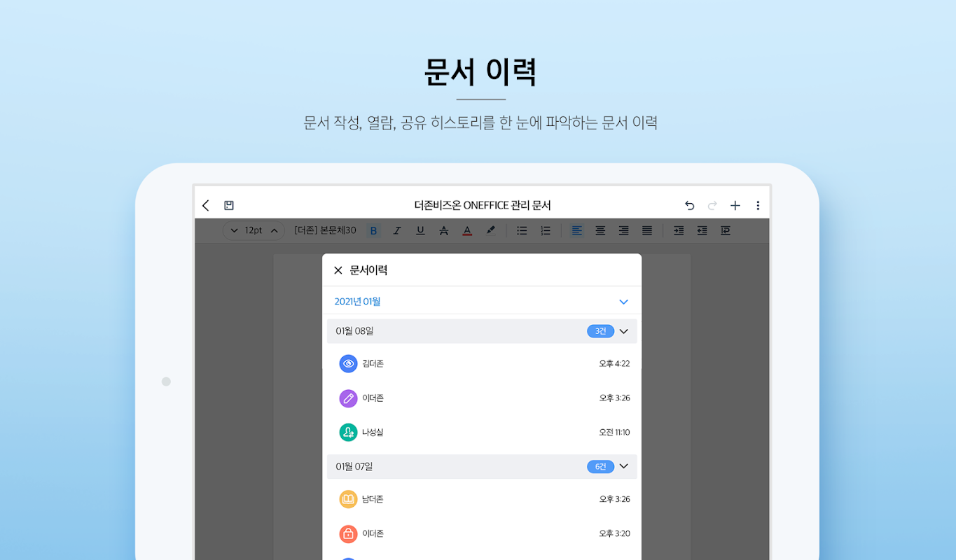Click the purple pencil icon on the 01월 08일 이더존 entry
Image resolution: width=956 pixels, height=560 pixels.
tap(348, 398)
